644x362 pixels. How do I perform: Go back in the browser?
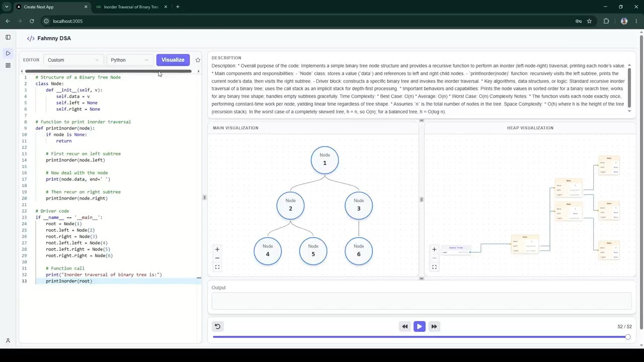(8, 21)
